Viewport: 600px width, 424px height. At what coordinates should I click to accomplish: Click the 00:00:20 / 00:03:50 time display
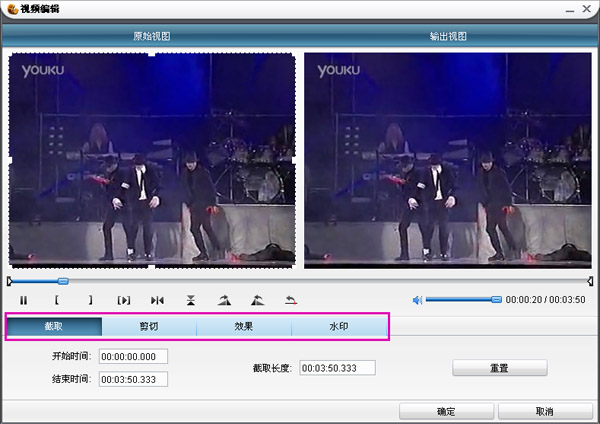tap(546, 300)
